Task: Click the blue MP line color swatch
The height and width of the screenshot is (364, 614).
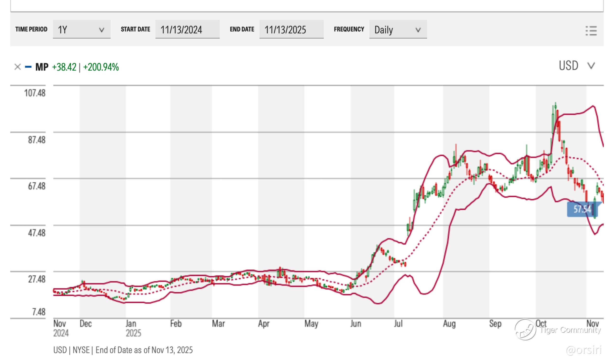Action: 28,67
